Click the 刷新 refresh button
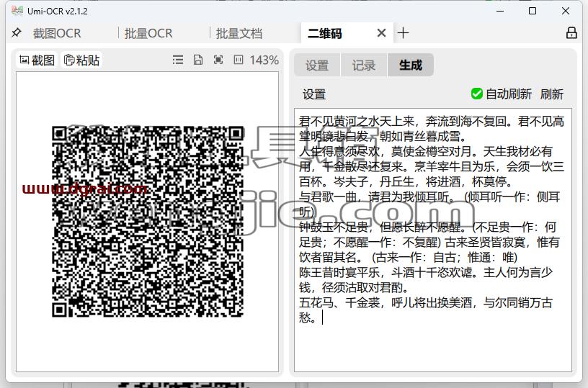Viewport: 588px width, 388px height. pos(552,94)
